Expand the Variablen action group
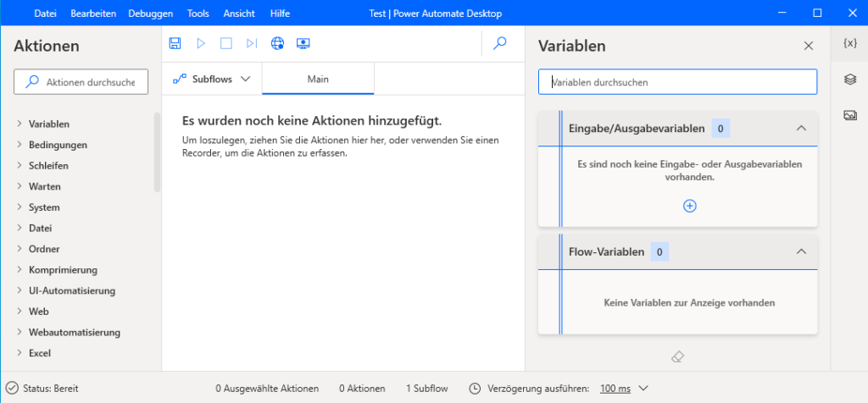Screen dimensions: 868x403 click(x=20, y=124)
